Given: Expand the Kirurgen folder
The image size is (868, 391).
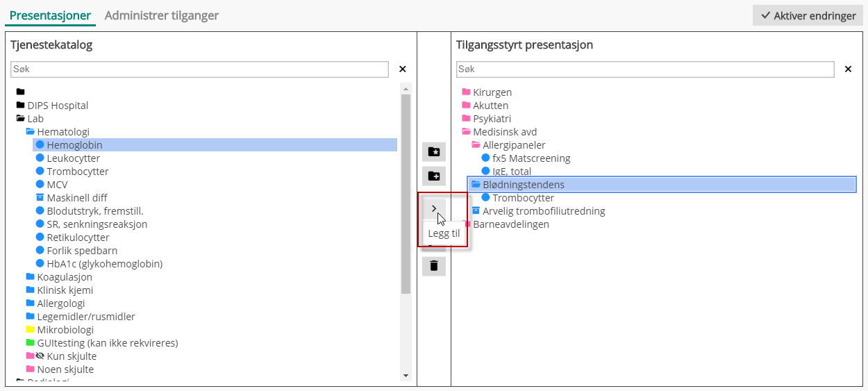Looking at the screenshot, I should [466, 92].
